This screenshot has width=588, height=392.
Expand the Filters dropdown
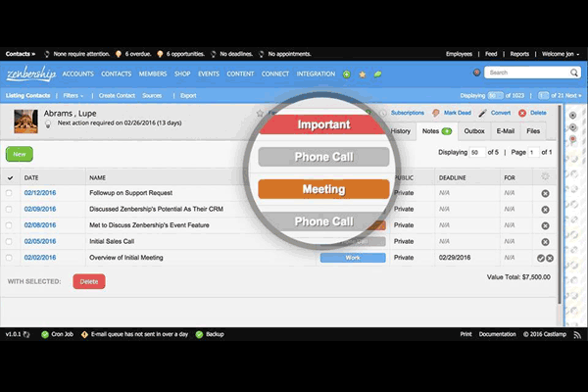73,96
